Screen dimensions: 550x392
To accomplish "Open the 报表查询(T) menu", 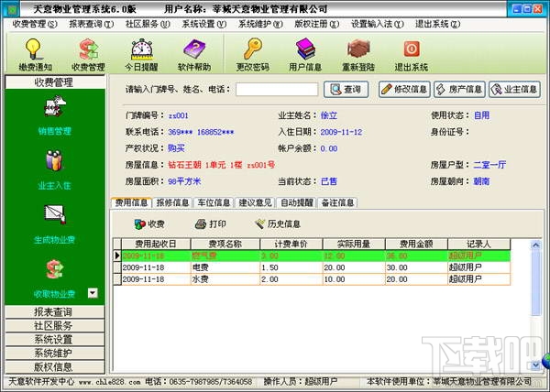I will coord(91,24).
